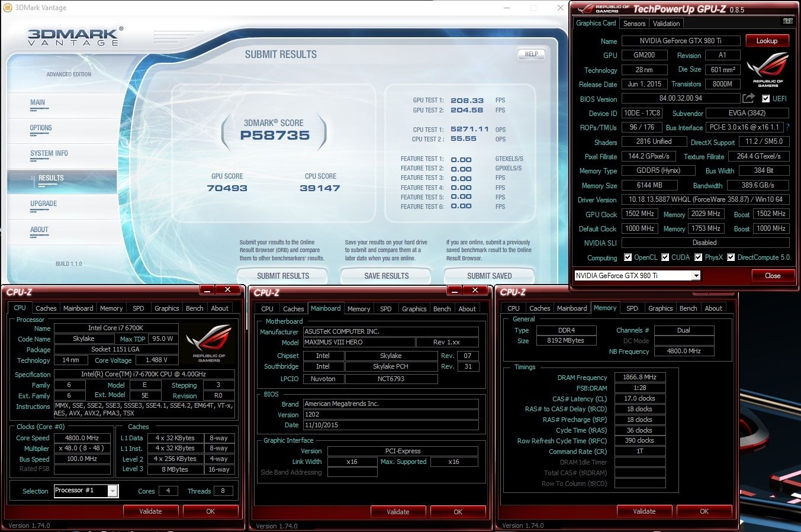Uncheck PhysX support in GPU-Z

[699, 257]
